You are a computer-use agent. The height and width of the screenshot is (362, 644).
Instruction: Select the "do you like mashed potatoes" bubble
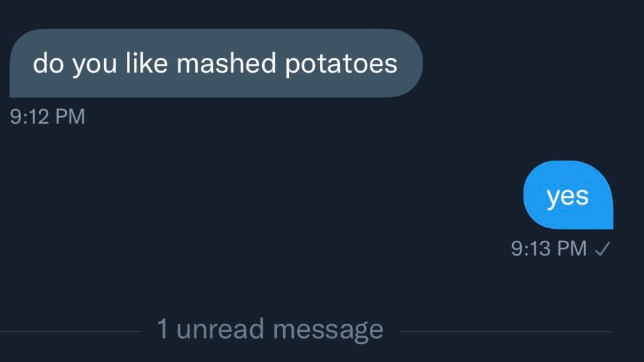[216, 63]
